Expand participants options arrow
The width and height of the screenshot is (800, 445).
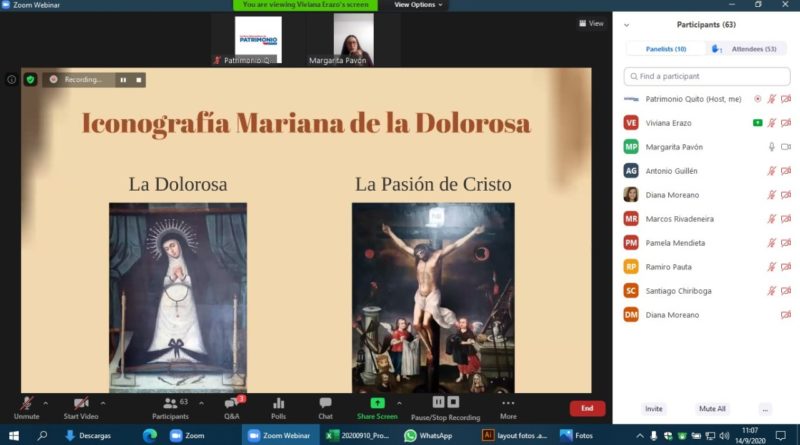point(201,403)
